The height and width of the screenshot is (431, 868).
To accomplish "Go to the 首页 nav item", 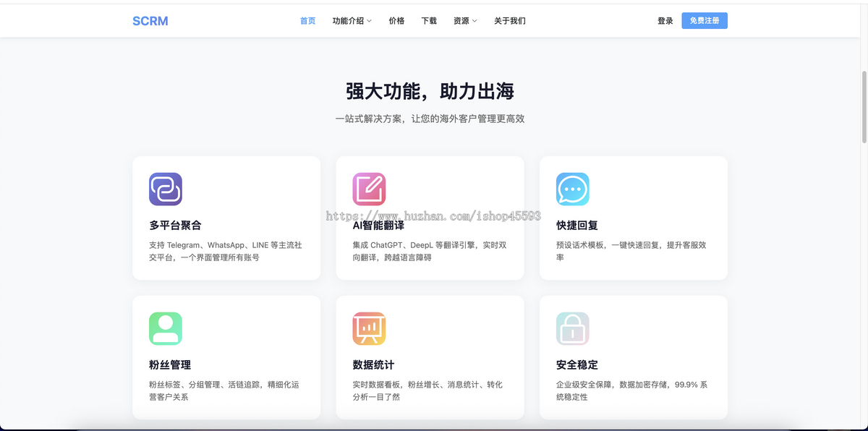I will [308, 21].
